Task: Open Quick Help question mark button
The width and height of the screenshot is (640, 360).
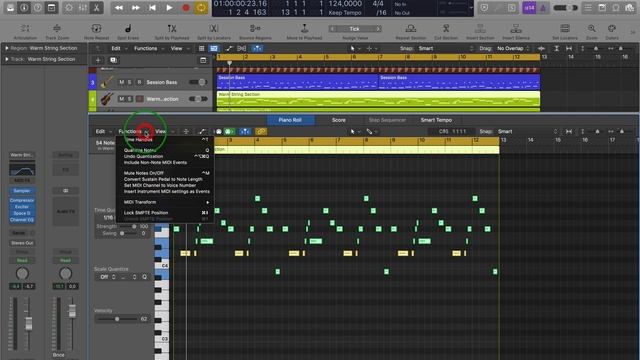Action: click(38, 7)
